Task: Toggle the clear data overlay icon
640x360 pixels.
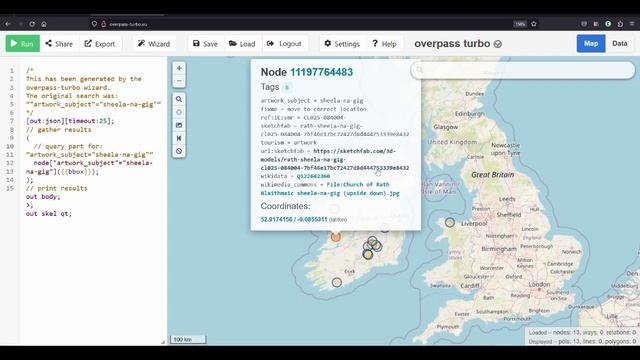Action: pyautogui.click(x=179, y=151)
